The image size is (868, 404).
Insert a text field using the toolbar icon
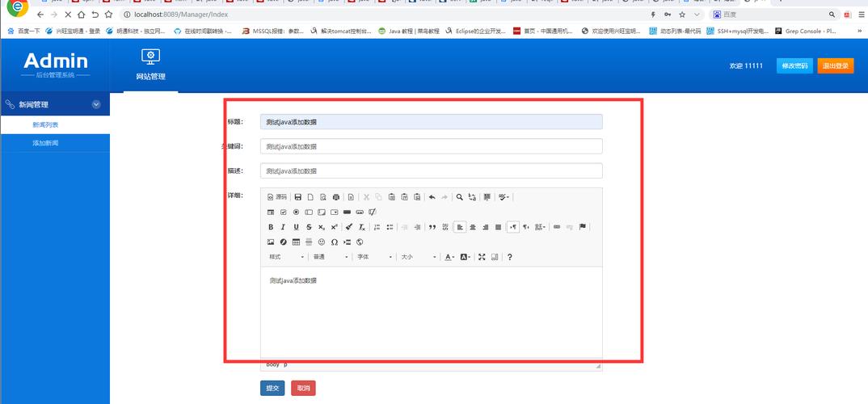pos(309,212)
